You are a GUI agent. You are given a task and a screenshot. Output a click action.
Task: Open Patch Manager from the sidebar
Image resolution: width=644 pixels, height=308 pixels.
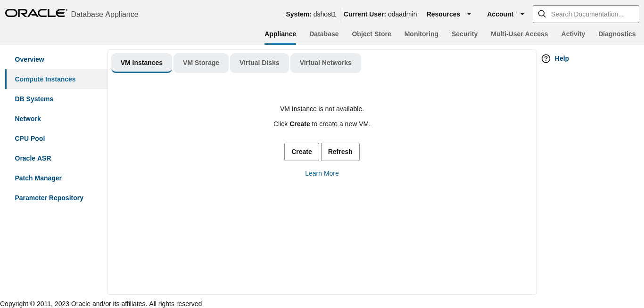[x=38, y=178]
